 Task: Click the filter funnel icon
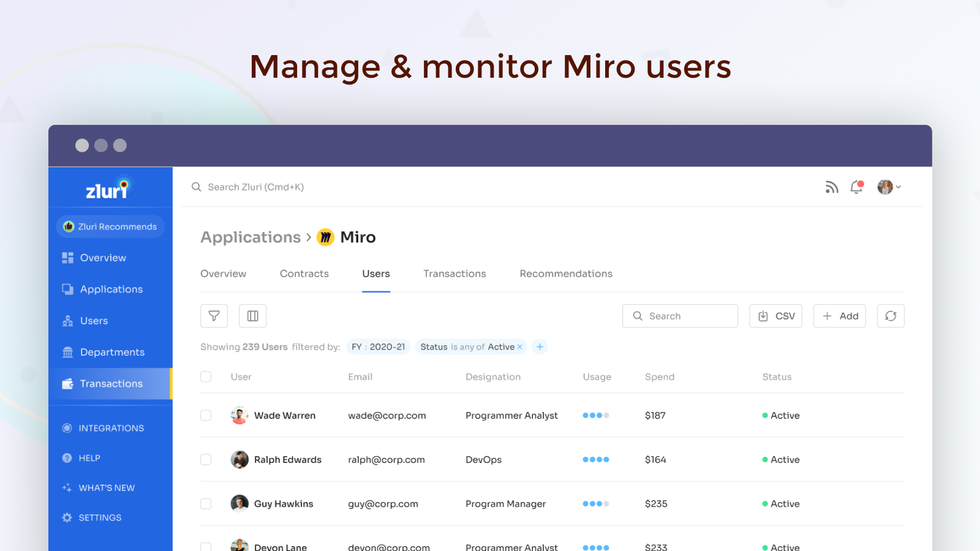pos(214,316)
